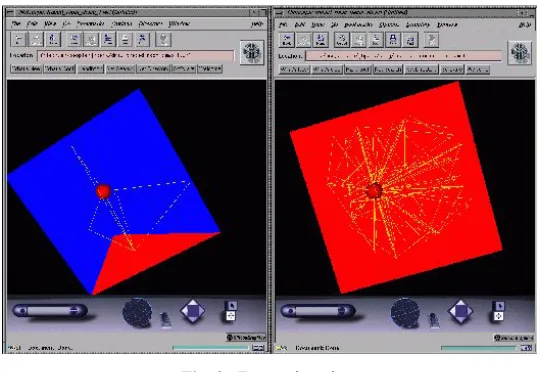Click the mail icon in the blue cube window status bar
The height and width of the screenshot is (372, 542).
258,347
